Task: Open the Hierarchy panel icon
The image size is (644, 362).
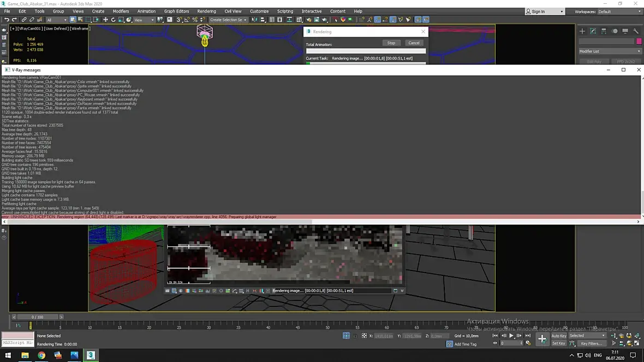Action: point(604,31)
